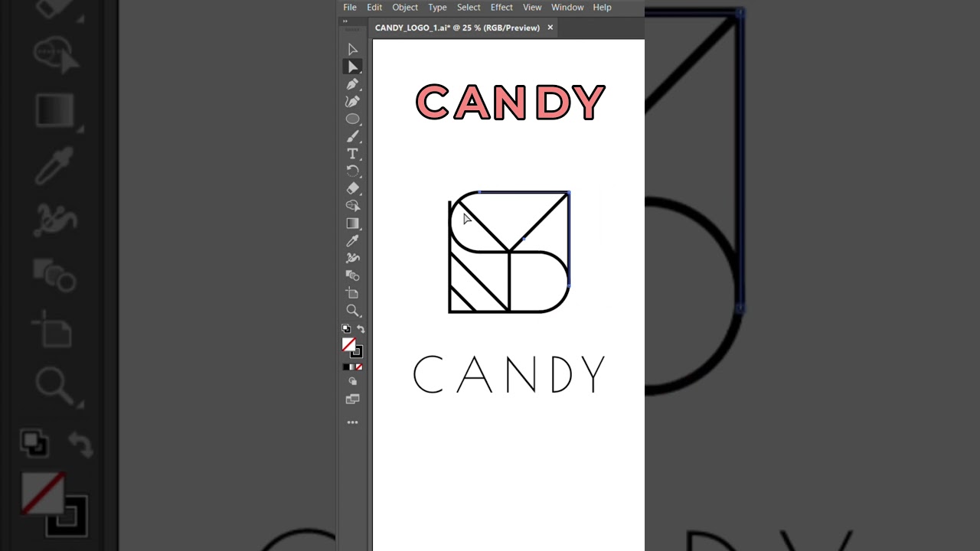980x551 pixels.
Task: Click the Fill swatch showing none
Action: click(x=348, y=344)
